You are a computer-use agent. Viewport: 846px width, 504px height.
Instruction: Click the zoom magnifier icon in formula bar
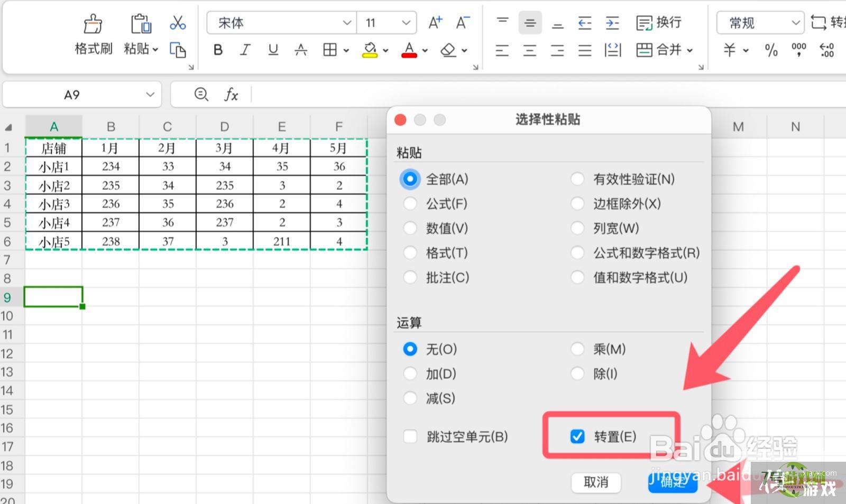pos(201,95)
